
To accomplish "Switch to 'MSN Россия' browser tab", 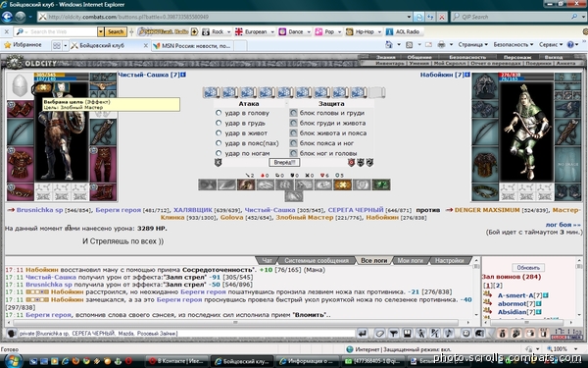I will click(x=192, y=46).
